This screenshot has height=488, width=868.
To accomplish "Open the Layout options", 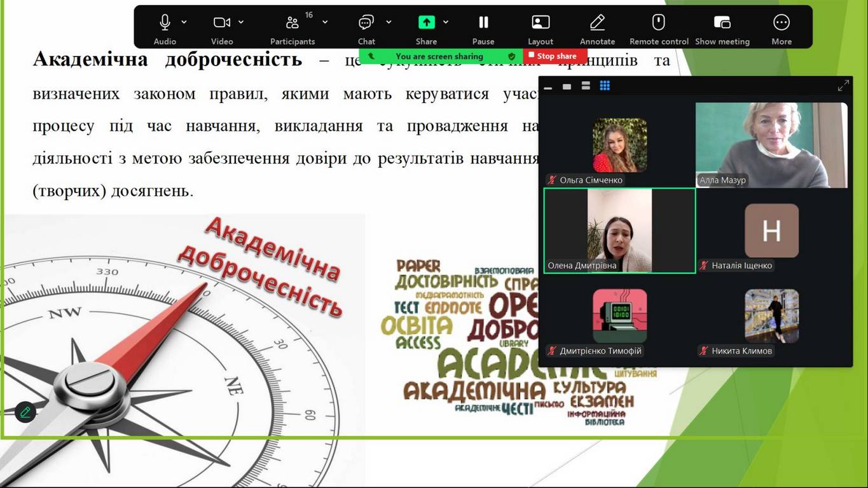I will pyautogui.click(x=541, y=23).
